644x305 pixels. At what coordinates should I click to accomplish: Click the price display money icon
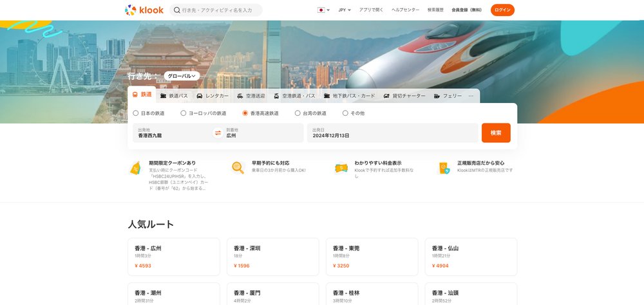(x=341, y=167)
